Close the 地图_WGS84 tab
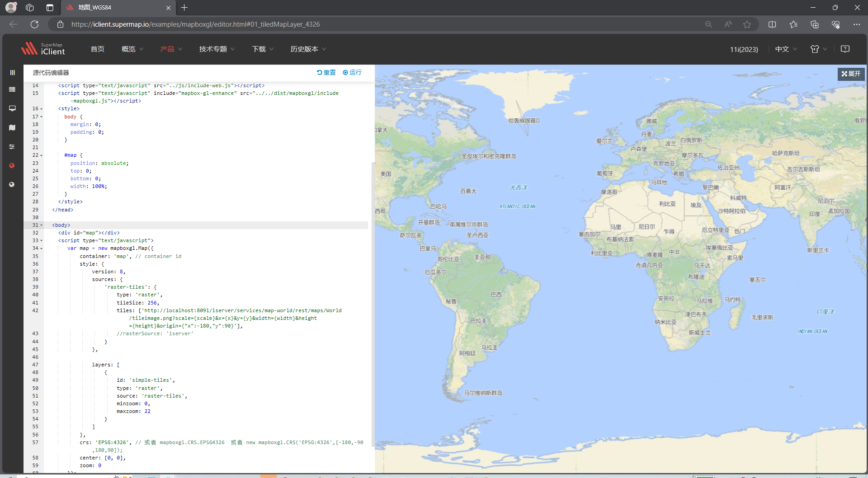Viewport: 868px width, 478px height. point(168,8)
